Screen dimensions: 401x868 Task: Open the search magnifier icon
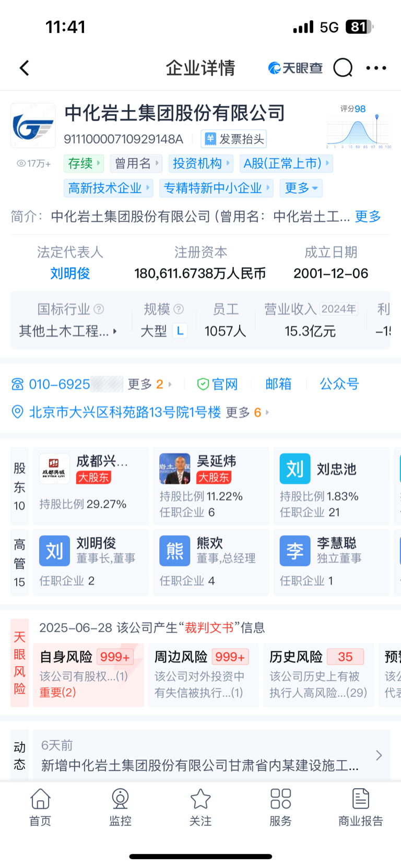pos(343,68)
